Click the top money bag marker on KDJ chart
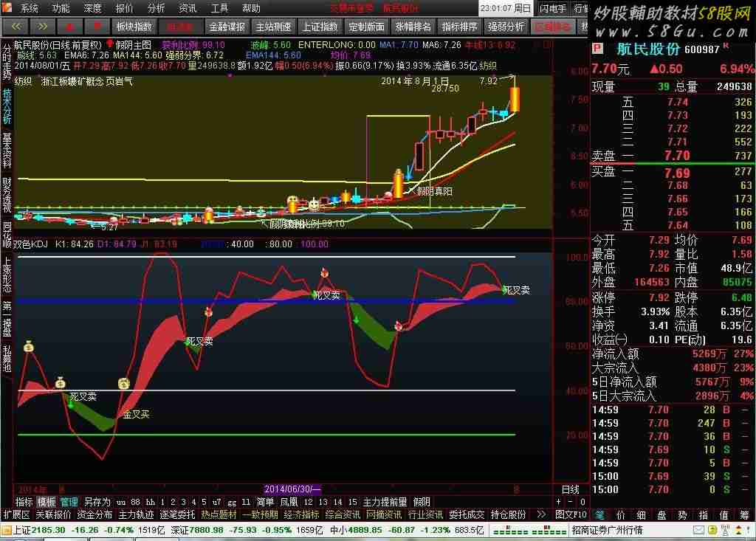Image resolution: width=756 pixels, height=541 pixels. pyautogui.click(x=29, y=346)
